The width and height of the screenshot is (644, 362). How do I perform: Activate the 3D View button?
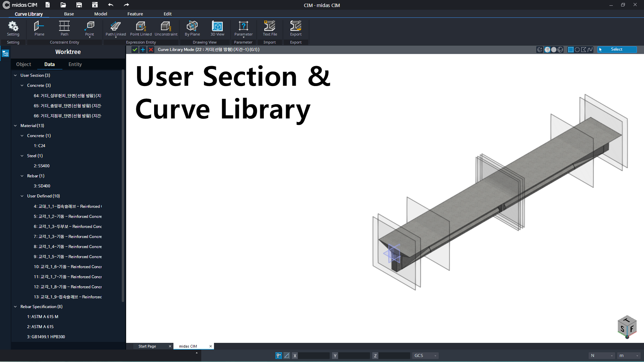point(217,28)
